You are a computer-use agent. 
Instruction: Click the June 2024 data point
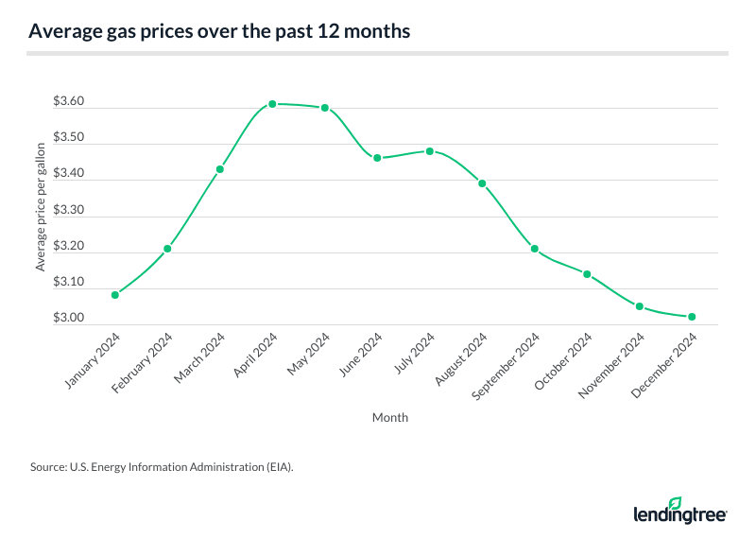click(x=377, y=158)
